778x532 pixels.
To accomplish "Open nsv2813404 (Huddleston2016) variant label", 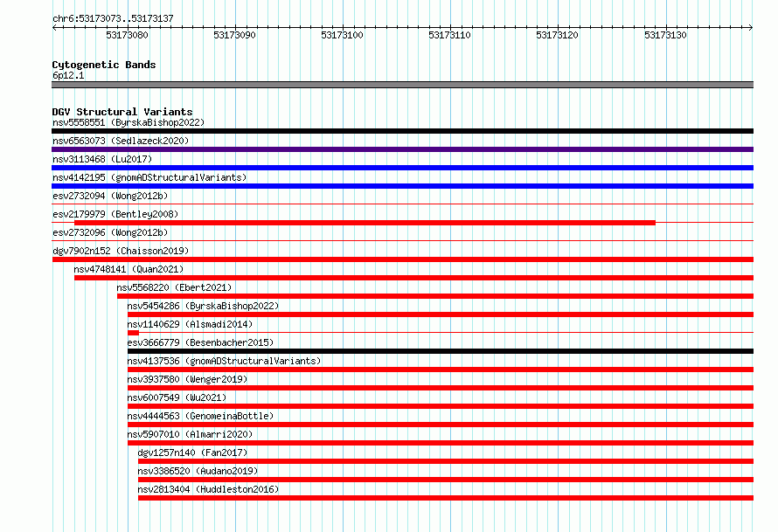I will point(208,489).
